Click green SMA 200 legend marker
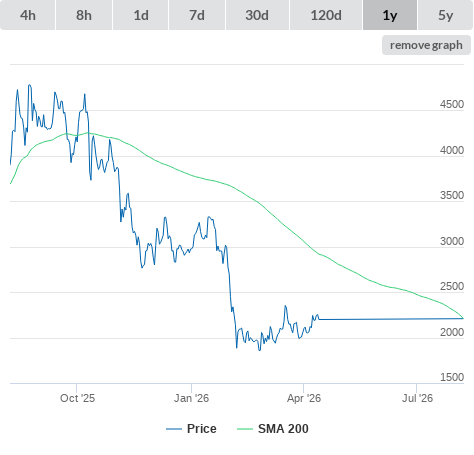The height and width of the screenshot is (455, 474). click(x=245, y=429)
